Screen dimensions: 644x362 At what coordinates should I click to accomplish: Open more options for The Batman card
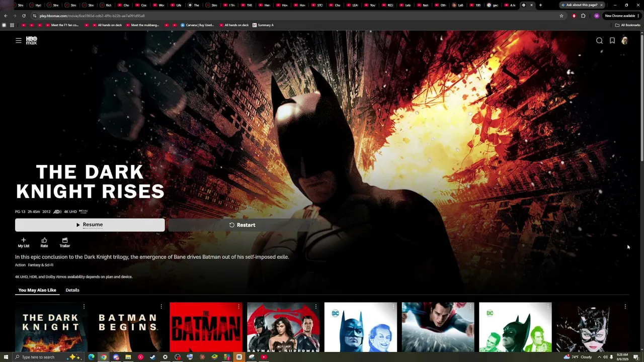(238, 307)
